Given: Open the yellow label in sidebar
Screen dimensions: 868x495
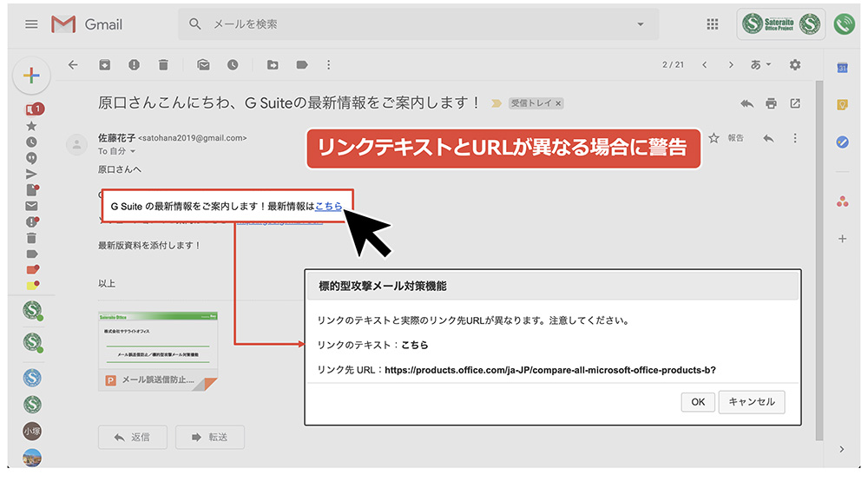Looking at the screenshot, I should 33,286.
